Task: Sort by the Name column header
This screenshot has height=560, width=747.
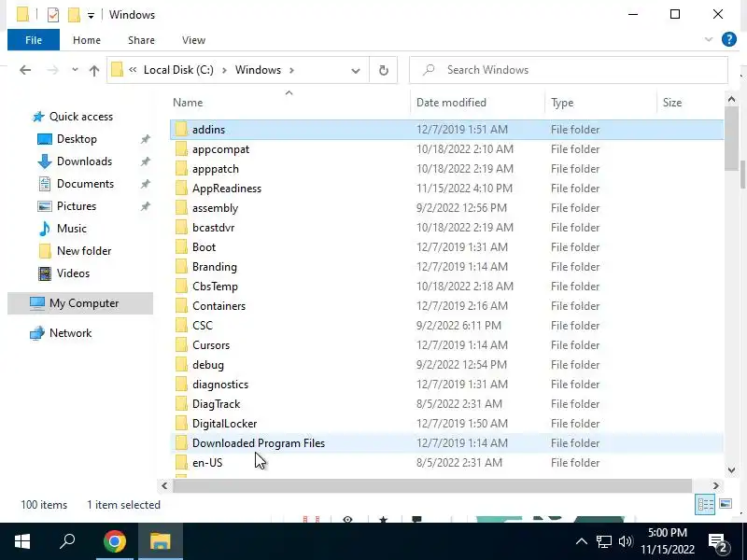Action: tap(188, 103)
